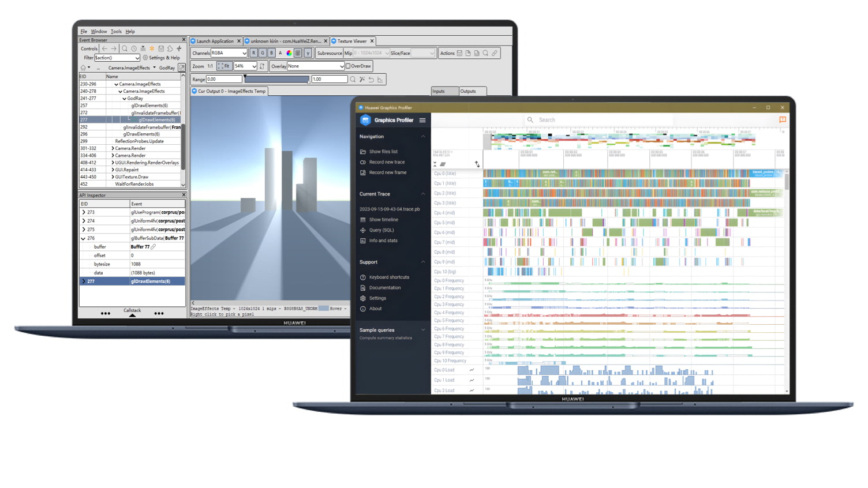Open the Filter $action() dropdown
The width and height of the screenshot is (868, 488).
pos(117,58)
